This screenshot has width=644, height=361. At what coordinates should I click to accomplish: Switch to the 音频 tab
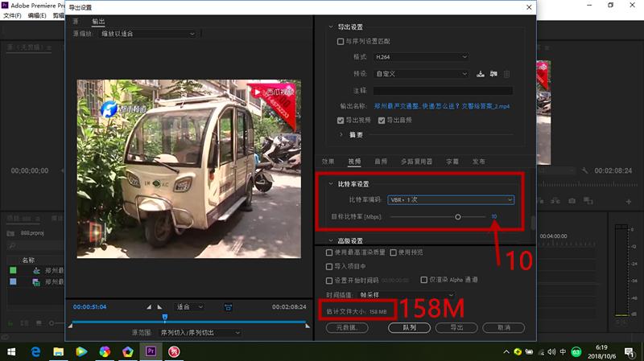tap(381, 162)
